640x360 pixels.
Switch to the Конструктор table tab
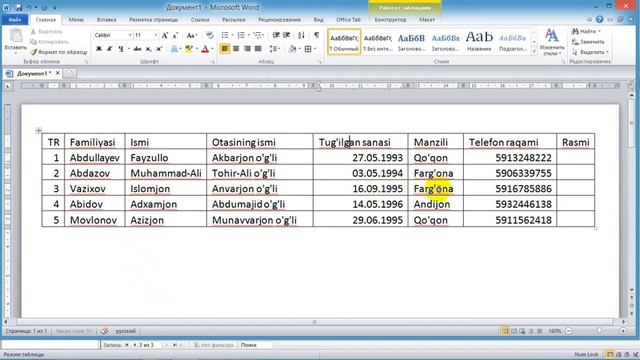[390, 19]
